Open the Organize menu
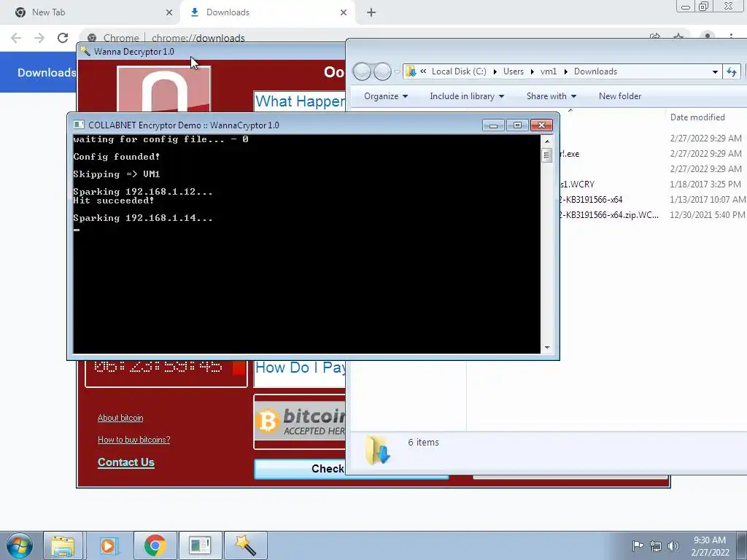The image size is (747, 560). 386,96
